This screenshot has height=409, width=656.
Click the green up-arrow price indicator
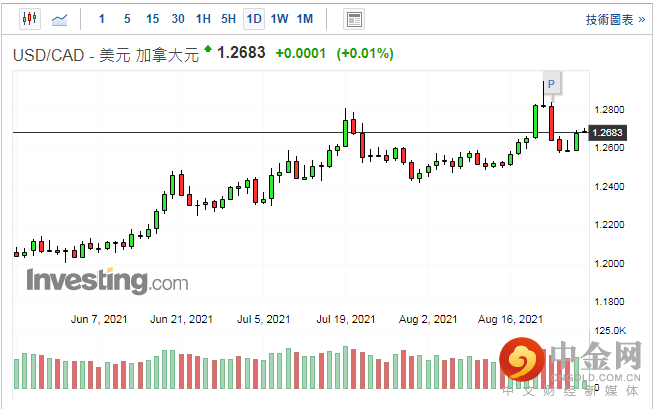208,49
